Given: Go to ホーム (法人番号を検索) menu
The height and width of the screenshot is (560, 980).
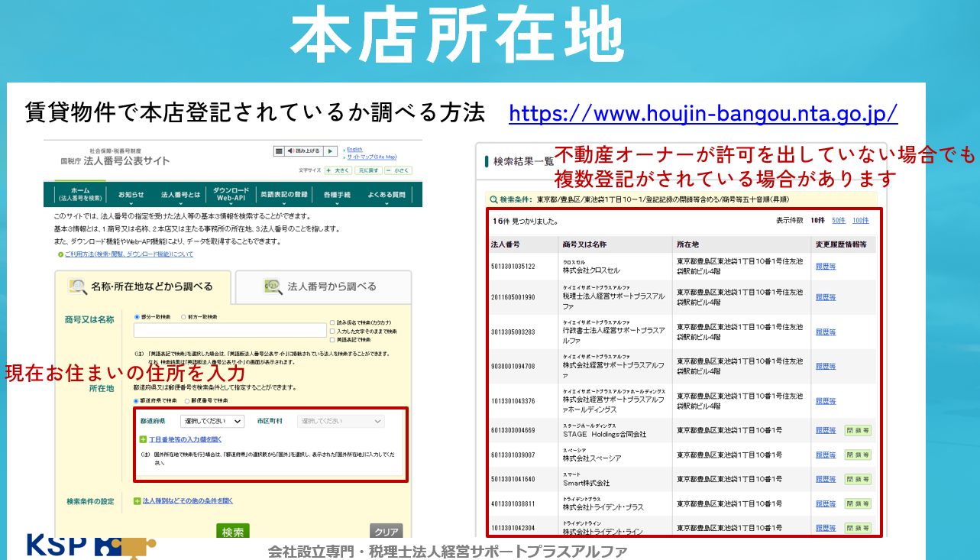Looking at the screenshot, I should 80,194.
